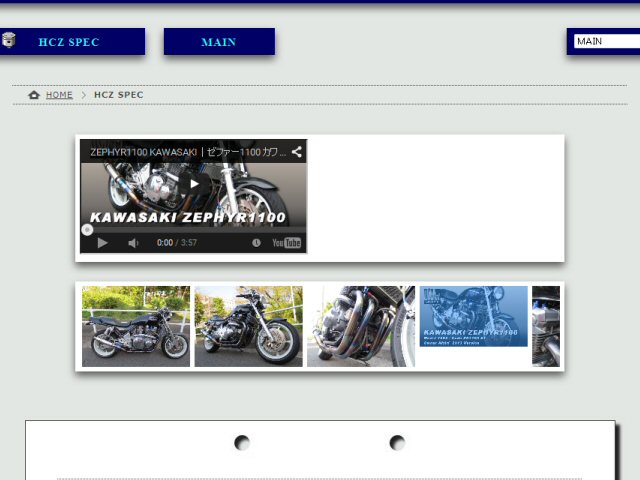Play the video using center play overlay
The width and height of the screenshot is (640, 480).
click(194, 184)
